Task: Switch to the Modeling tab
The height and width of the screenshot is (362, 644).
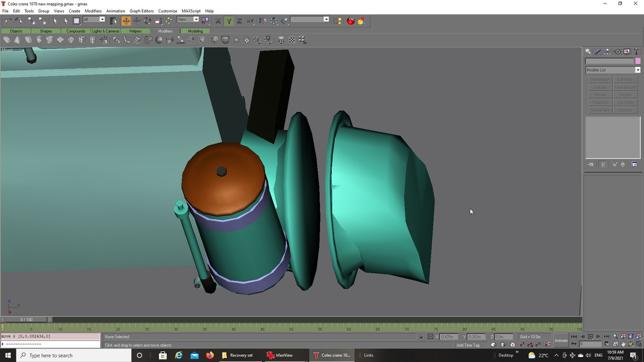Action: tap(195, 31)
